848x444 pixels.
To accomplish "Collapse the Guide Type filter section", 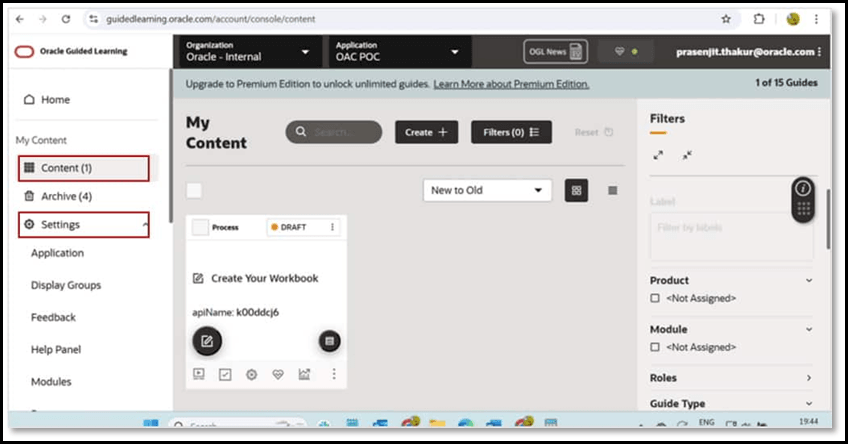I will coord(809,403).
